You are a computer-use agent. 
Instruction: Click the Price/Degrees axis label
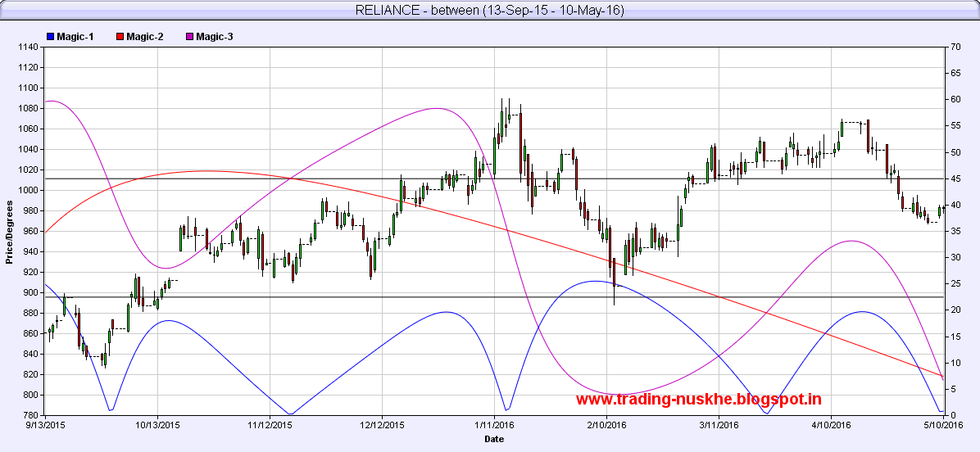tap(9, 232)
